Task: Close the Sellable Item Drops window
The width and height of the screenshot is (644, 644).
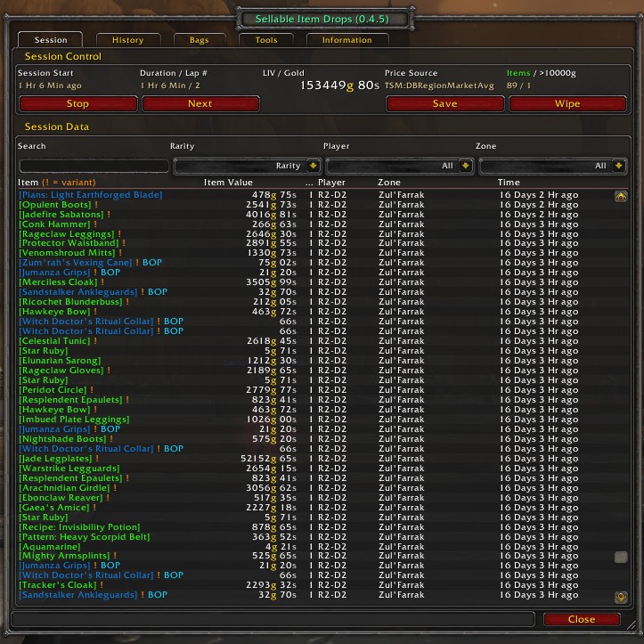Action: (581, 619)
